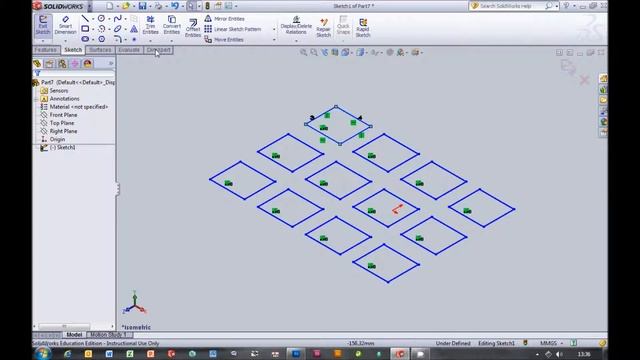Open dropdown under Display/Delete Relations
Viewport: 640px width, 360px height.
[x=296, y=41]
